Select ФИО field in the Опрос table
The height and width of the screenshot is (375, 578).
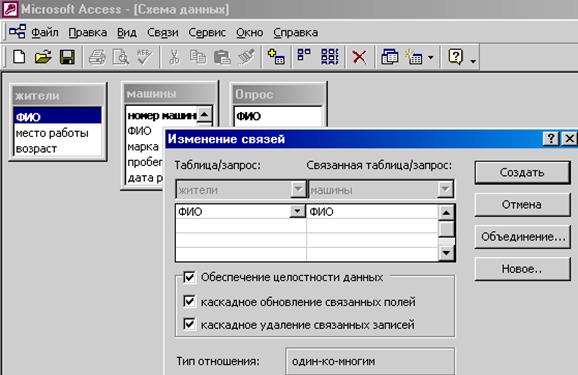point(278,116)
